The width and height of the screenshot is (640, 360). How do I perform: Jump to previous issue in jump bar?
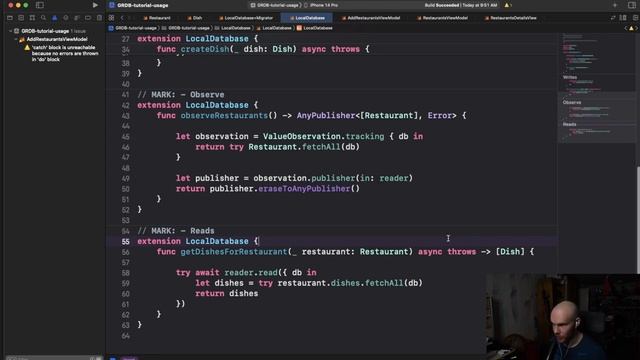coord(626,28)
